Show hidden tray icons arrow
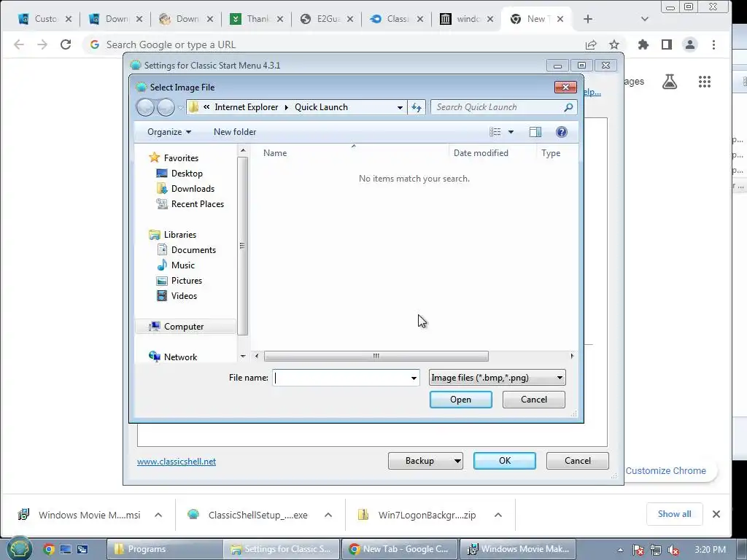 pos(620,550)
